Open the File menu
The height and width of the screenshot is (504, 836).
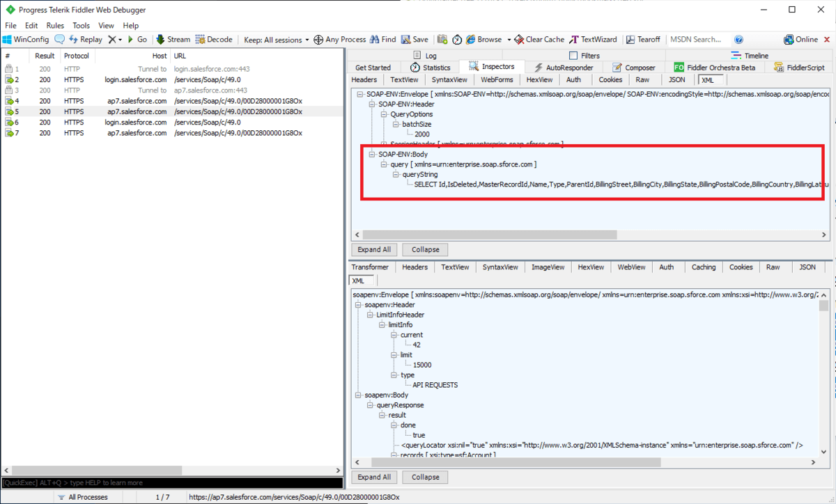(x=10, y=26)
